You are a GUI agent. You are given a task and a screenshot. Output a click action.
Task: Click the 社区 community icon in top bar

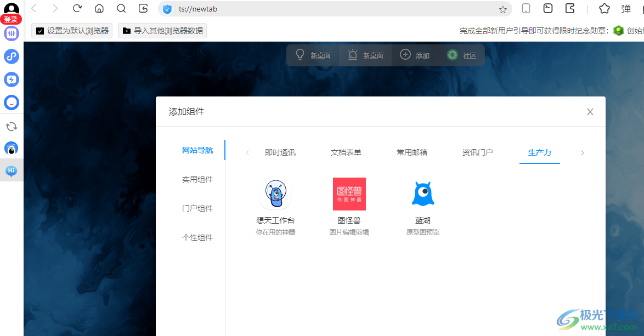[452, 55]
